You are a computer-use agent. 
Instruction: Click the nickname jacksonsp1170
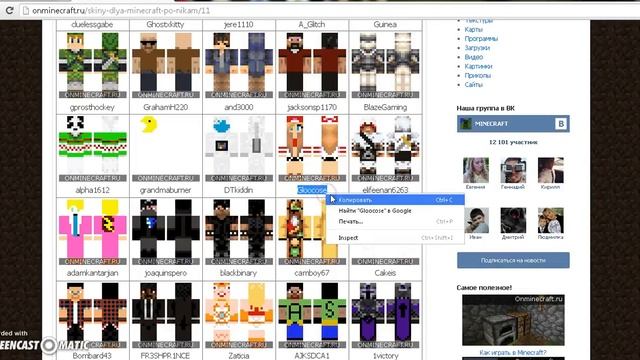pyautogui.click(x=312, y=107)
